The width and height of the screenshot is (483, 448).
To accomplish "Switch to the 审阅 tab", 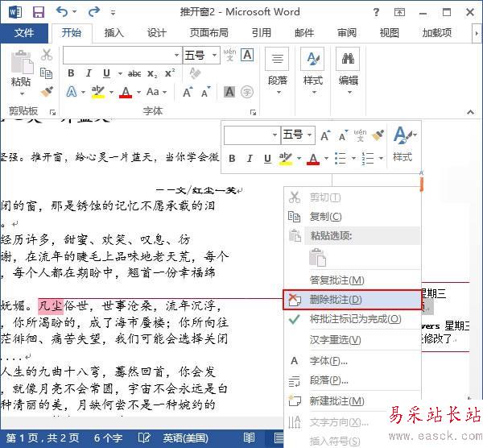I will pyautogui.click(x=347, y=33).
